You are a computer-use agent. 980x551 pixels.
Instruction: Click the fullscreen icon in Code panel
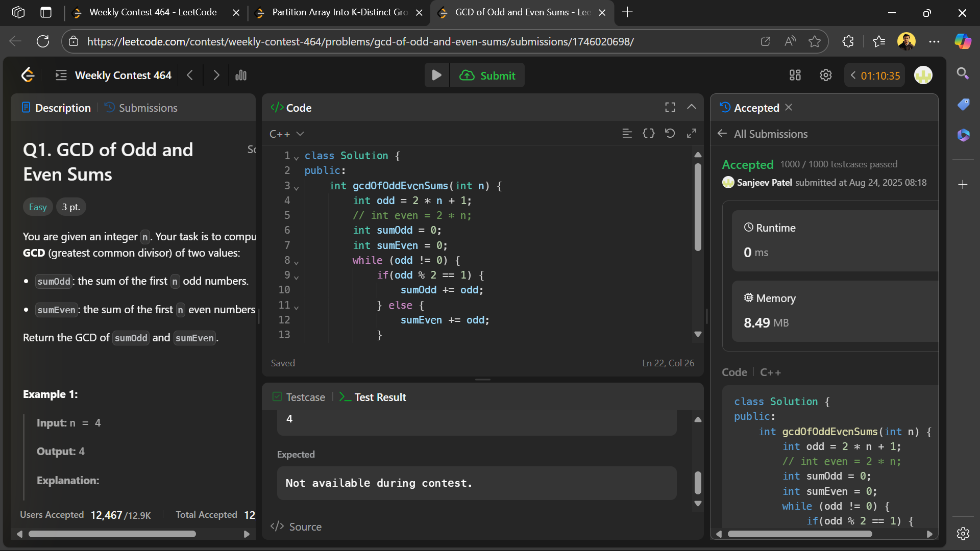coord(670,107)
